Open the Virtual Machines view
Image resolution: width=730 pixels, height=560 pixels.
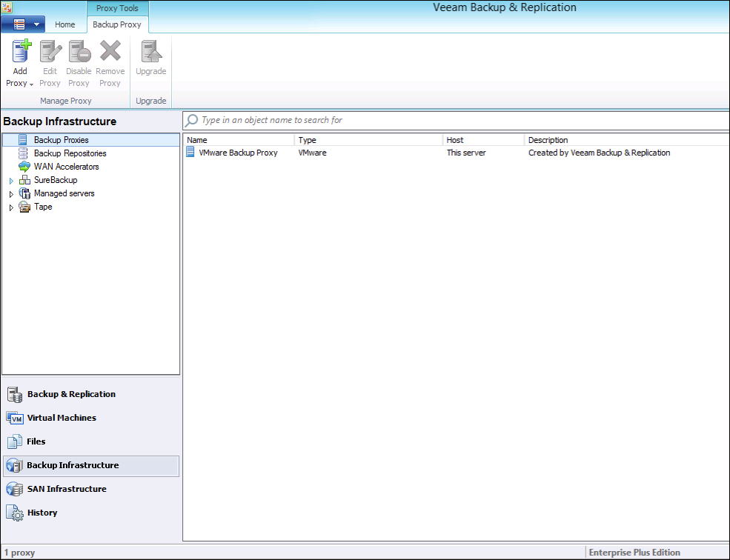pyautogui.click(x=62, y=418)
